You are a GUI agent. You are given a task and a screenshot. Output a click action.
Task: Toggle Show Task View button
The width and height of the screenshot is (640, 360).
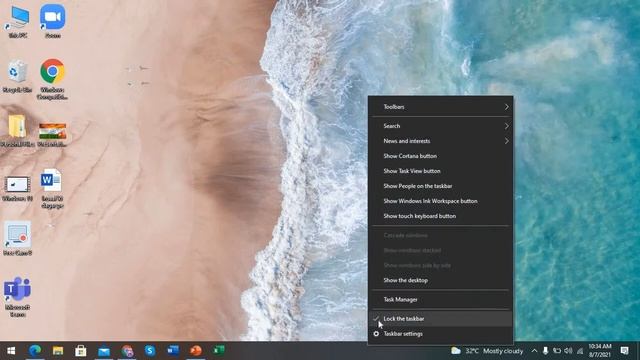440,171
